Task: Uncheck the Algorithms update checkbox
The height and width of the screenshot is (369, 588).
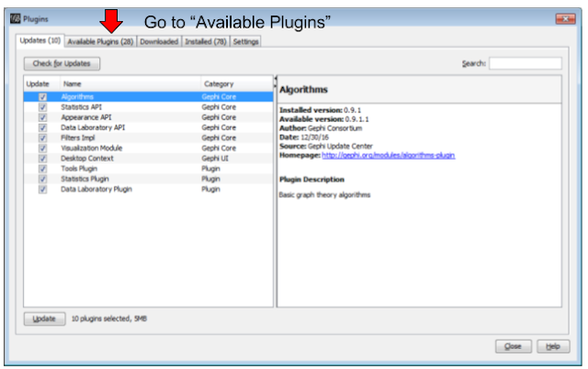Action: pos(43,97)
